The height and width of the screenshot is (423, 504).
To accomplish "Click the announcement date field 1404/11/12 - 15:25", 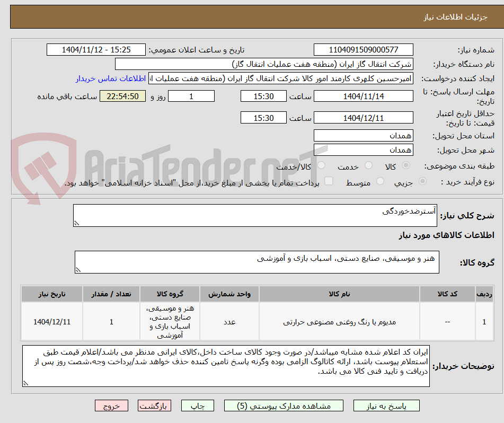I will (x=96, y=50).
